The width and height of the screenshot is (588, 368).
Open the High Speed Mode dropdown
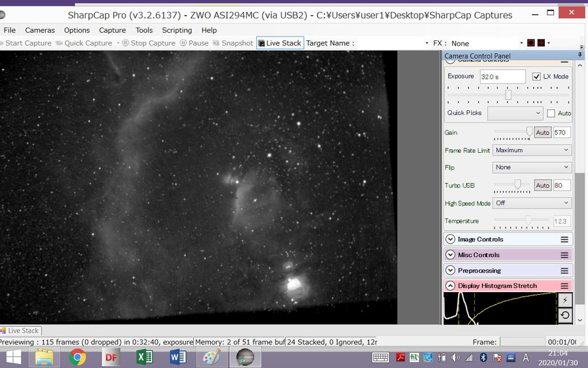point(532,203)
